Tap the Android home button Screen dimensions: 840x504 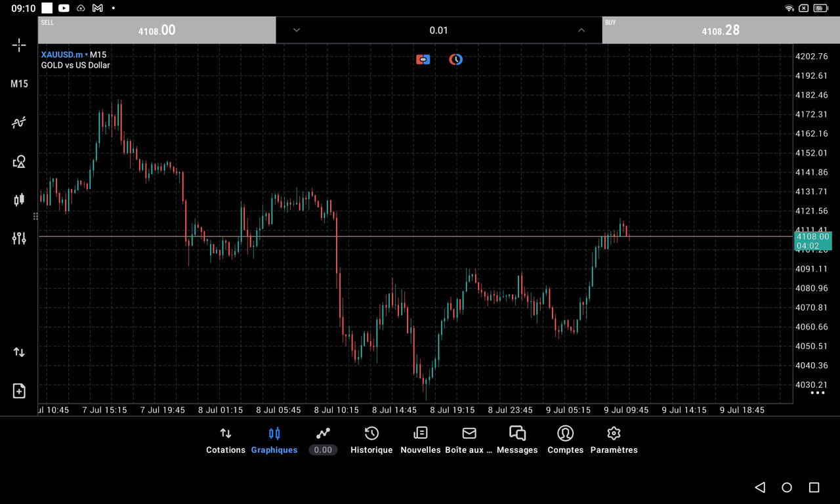[787, 487]
